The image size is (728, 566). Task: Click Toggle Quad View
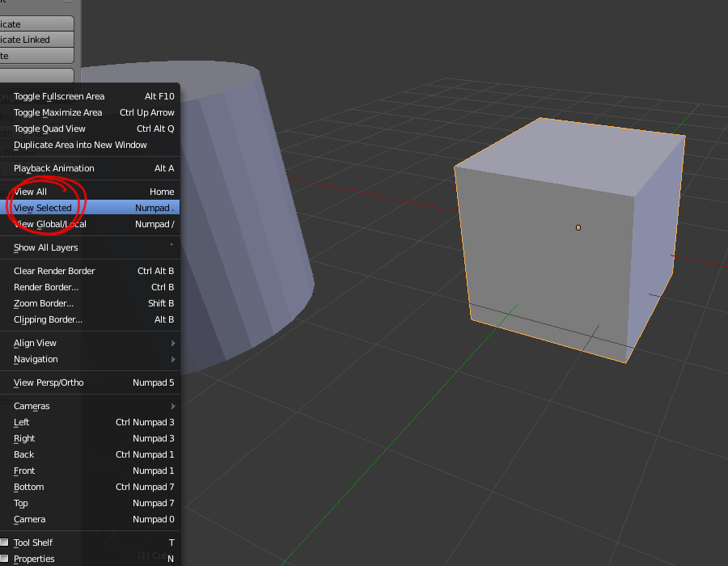(x=90, y=129)
